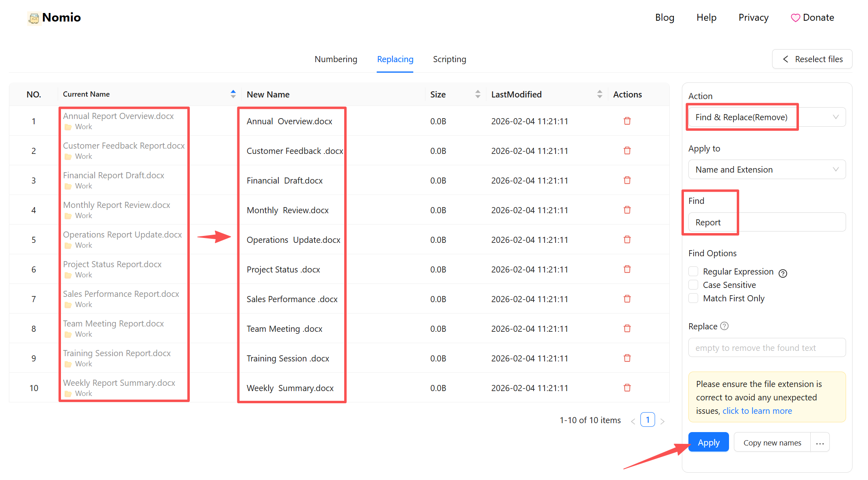Open the Action Find & Replace dropdown

coord(766,117)
